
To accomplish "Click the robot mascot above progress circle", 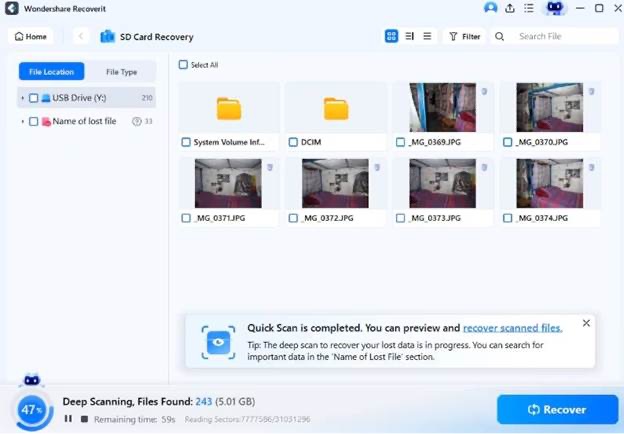I will [32, 380].
